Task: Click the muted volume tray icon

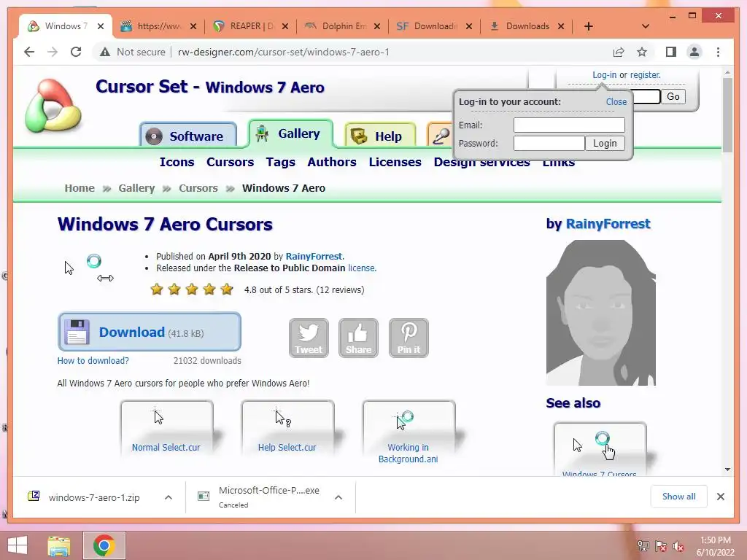Action: coord(678,546)
